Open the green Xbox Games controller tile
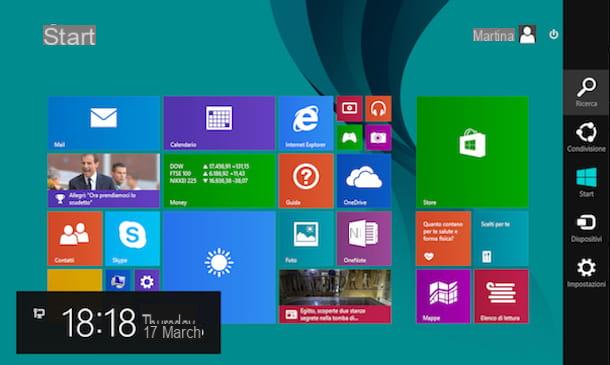 coord(349,137)
